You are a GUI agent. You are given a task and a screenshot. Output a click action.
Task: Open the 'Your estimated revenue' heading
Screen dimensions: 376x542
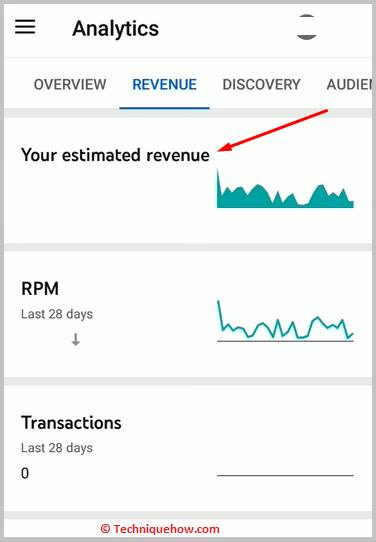pyautogui.click(x=115, y=155)
